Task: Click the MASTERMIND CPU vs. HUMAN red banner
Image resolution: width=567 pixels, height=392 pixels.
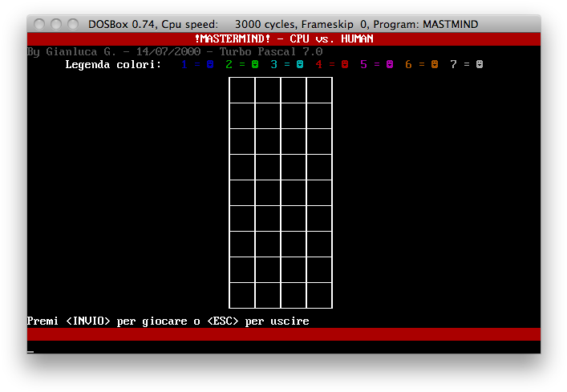Action: point(284,38)
